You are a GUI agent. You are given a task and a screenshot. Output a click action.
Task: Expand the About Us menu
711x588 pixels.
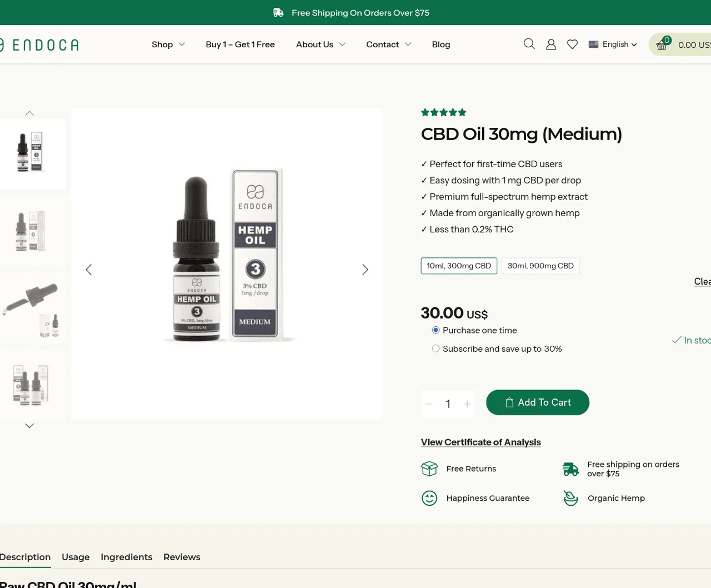(x=321, y=44)
